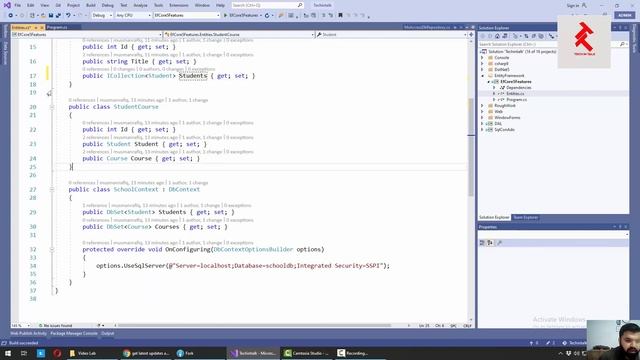Collapse the SchoolContext class outline region
The image size is (640, 360).
click(52, 189)
